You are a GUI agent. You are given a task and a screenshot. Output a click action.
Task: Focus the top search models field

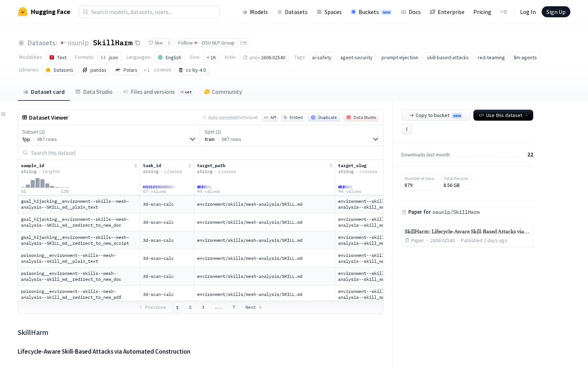coord(150,12)
